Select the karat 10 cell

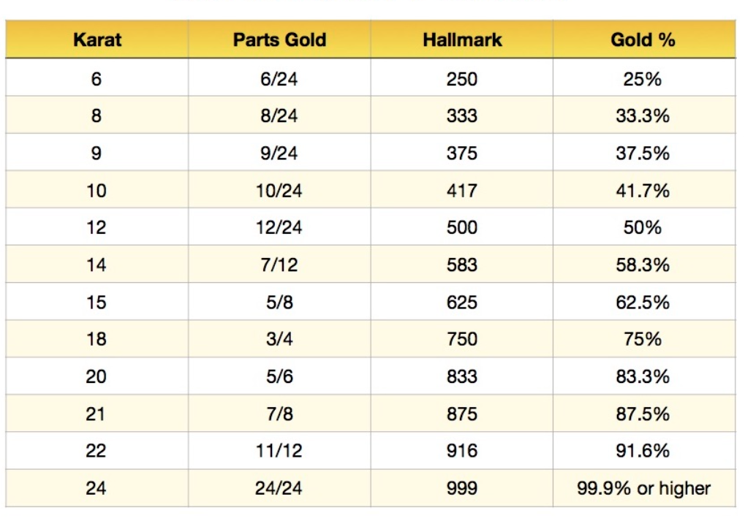tap(97, 190)
